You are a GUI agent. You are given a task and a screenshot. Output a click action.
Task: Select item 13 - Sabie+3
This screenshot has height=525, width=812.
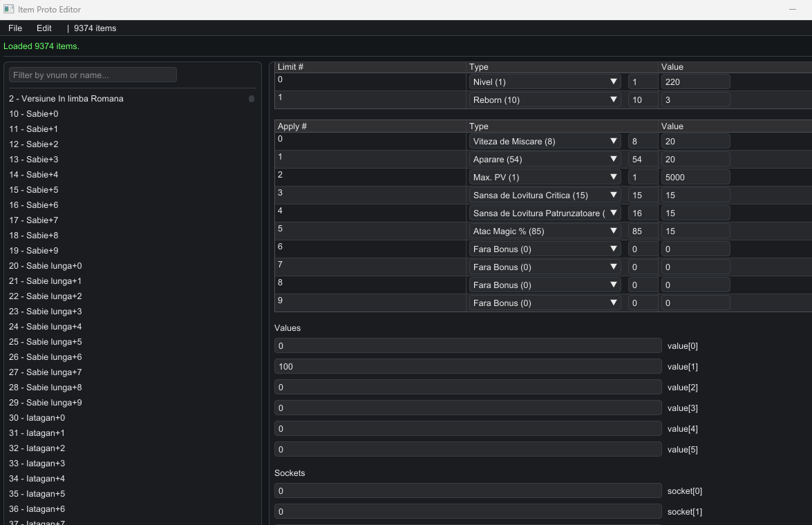coord(34,160)
